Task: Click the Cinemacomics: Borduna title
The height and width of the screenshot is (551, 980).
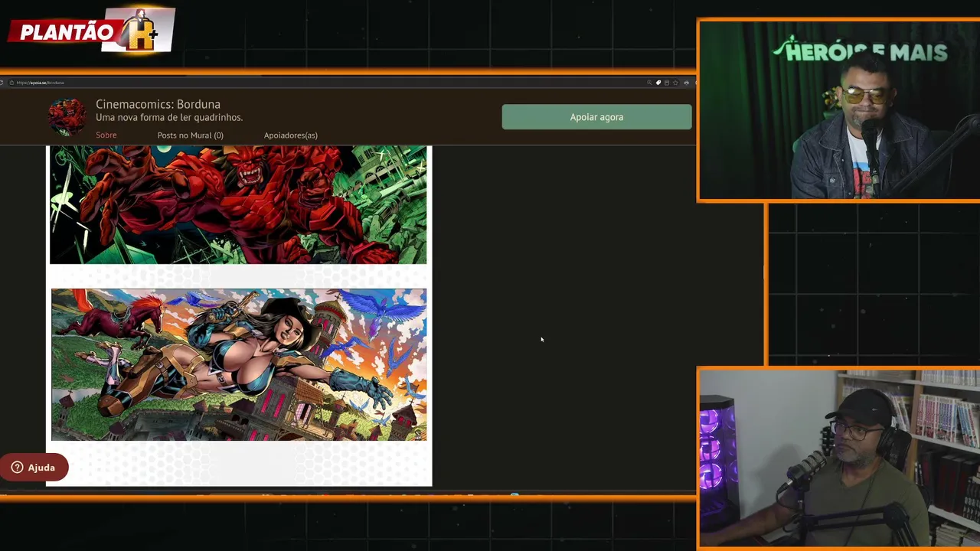Action: pos(158,104)
